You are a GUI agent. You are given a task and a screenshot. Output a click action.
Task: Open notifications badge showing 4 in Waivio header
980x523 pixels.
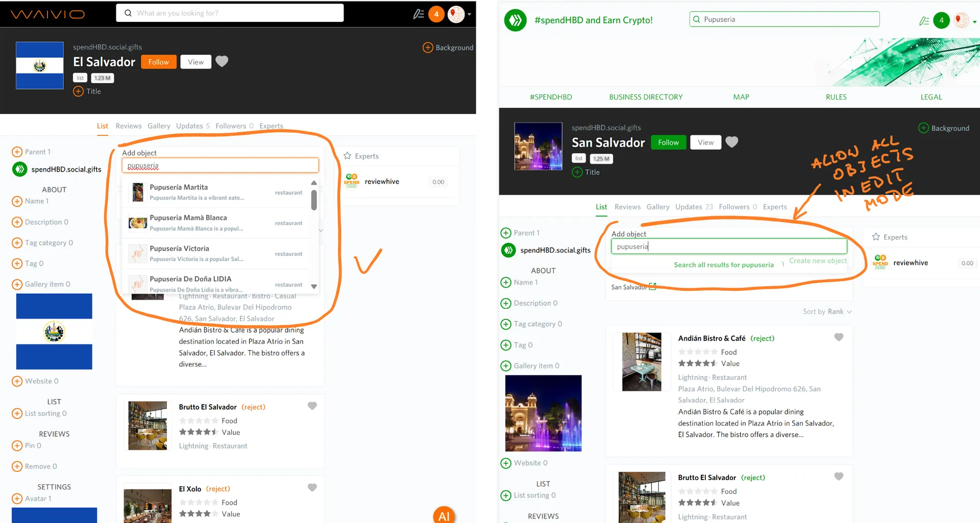(436, 14)
